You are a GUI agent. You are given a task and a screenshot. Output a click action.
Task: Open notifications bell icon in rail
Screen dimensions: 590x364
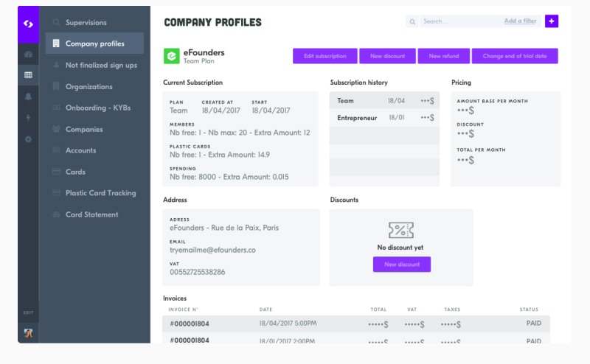click(x=28, y=97)
